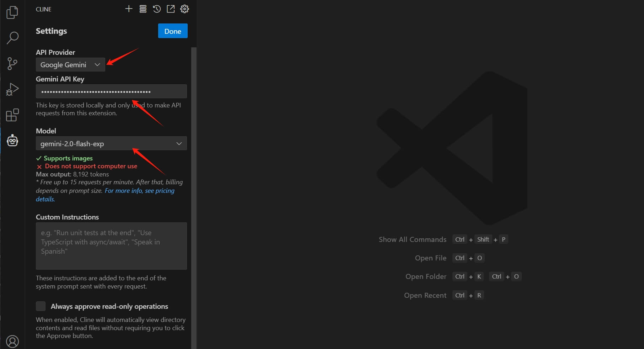Expand the API Provider dropdown
Image resolution: width=644 pixels, height=349 pixels.
(70, 65)
